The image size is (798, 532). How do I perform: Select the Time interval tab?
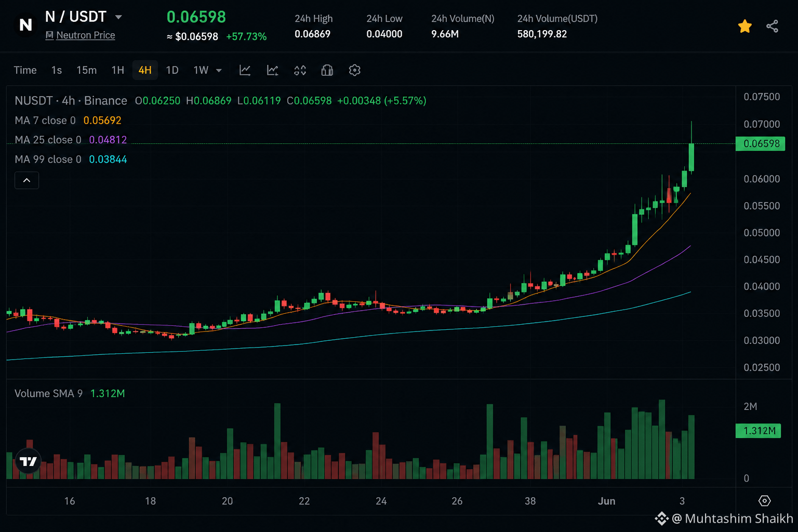coord(25,70)
